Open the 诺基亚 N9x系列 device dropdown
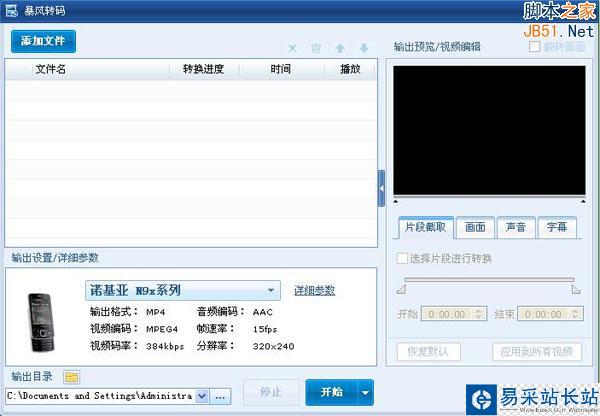 pos(183,290)
